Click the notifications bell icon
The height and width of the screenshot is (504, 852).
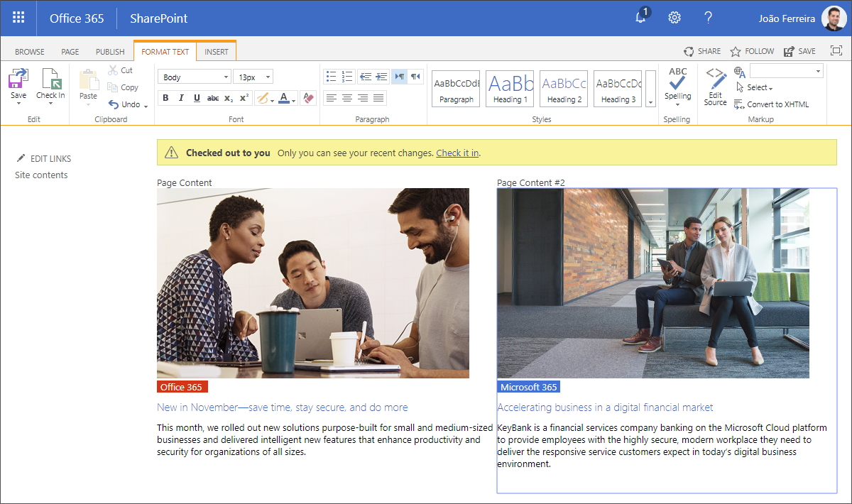(640, 18)
